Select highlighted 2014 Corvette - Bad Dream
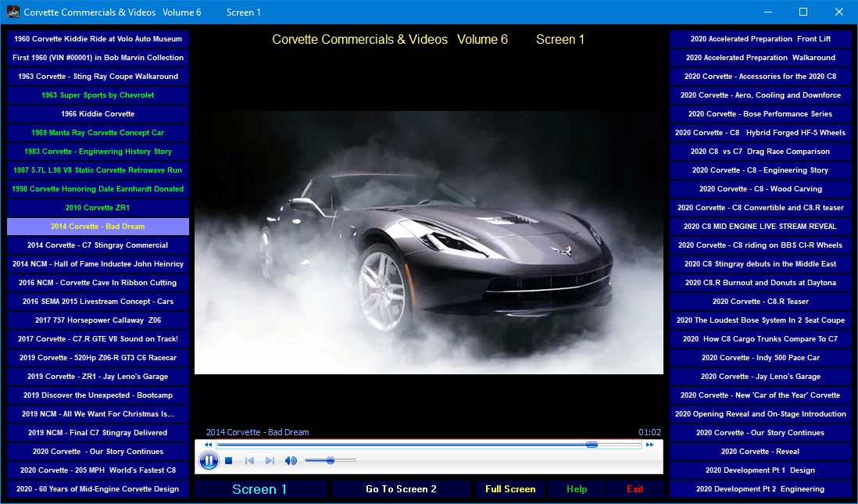This screenshot has width=858, height=504. (x=98, y=227)
